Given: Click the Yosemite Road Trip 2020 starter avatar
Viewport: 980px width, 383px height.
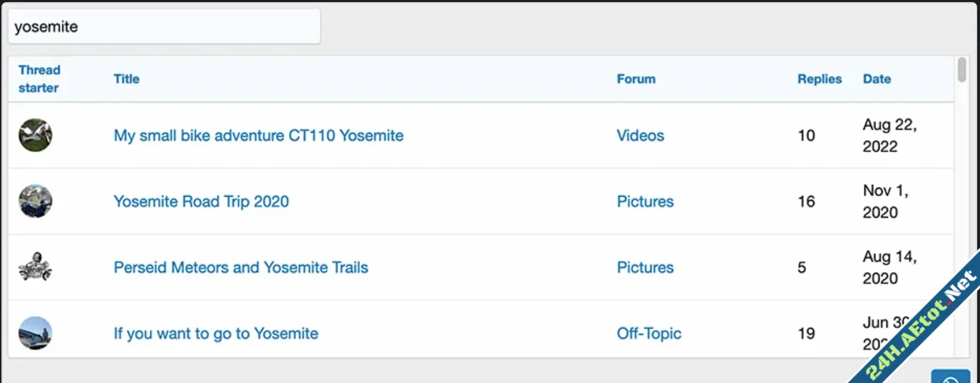Looking at the screenshot, I should tap(36, 202).
